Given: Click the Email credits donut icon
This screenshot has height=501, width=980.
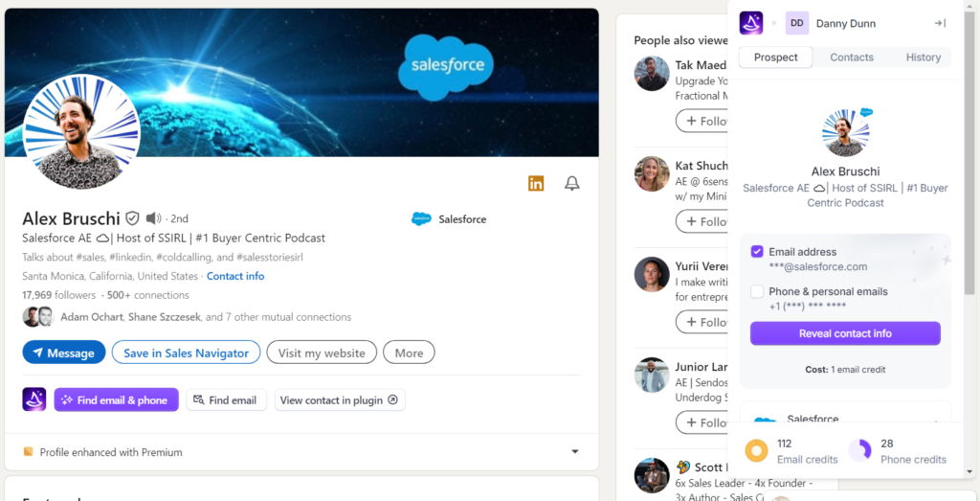Looking at the screenshot, I should (x=757, y=451).
